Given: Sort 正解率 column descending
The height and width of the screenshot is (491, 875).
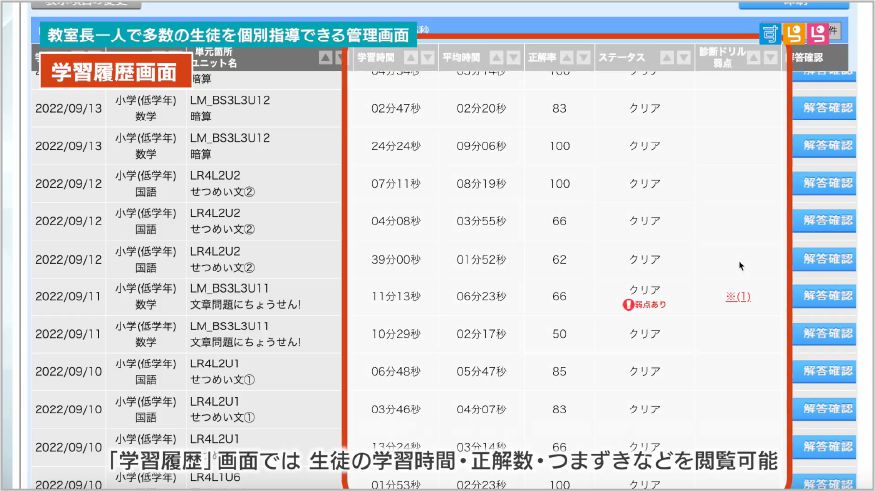Looking at the screenshot, I should point(583,58).
